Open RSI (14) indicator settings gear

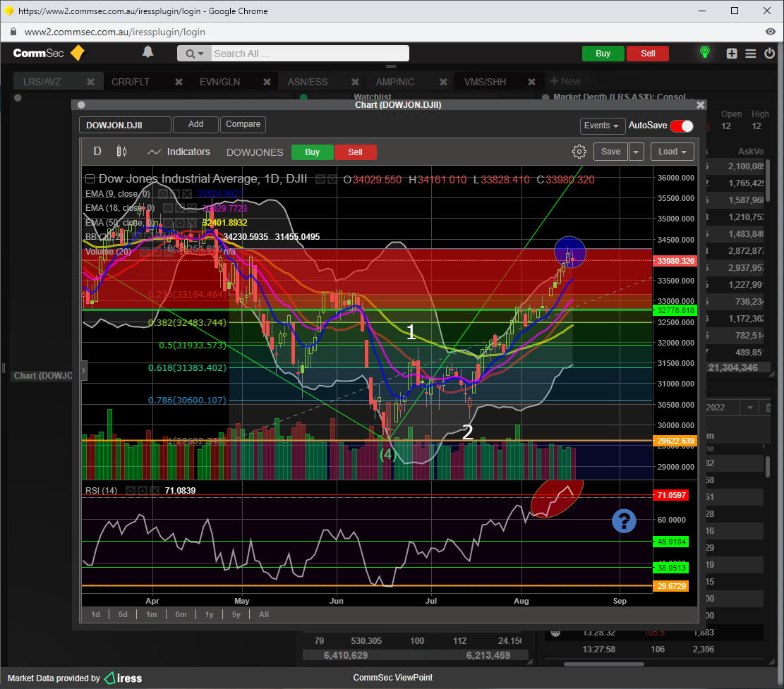pyautogui.click(x=143, y=490)
